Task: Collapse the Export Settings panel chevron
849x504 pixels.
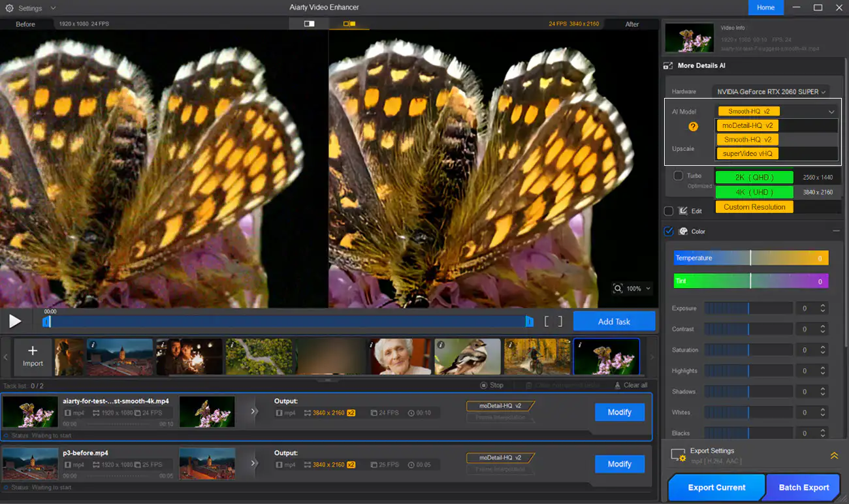Action: (834, 455)
